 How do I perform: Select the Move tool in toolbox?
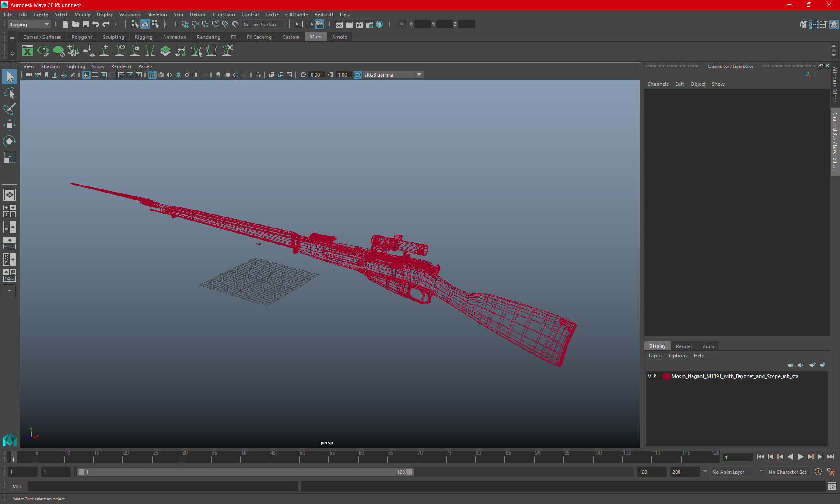coord(9,126)
